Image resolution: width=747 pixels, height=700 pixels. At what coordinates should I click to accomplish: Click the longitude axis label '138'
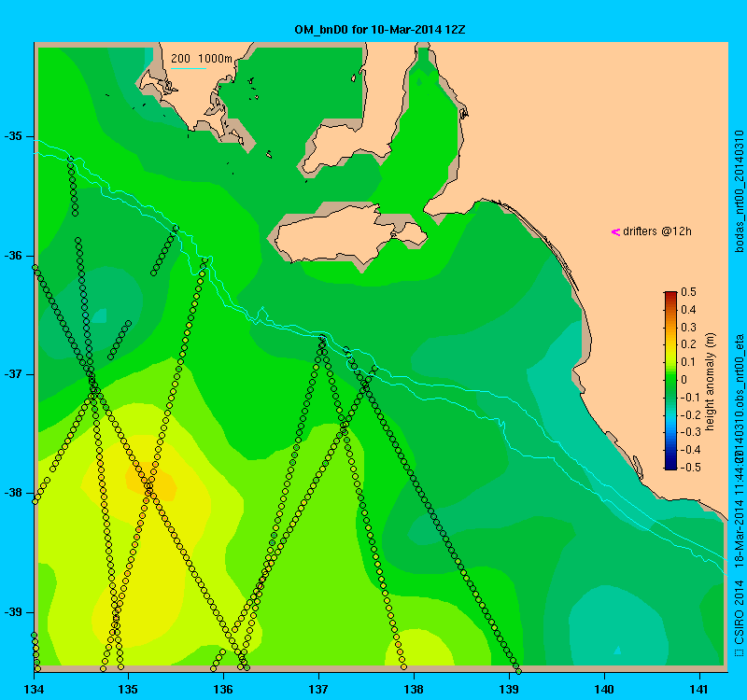click(414, 689)
